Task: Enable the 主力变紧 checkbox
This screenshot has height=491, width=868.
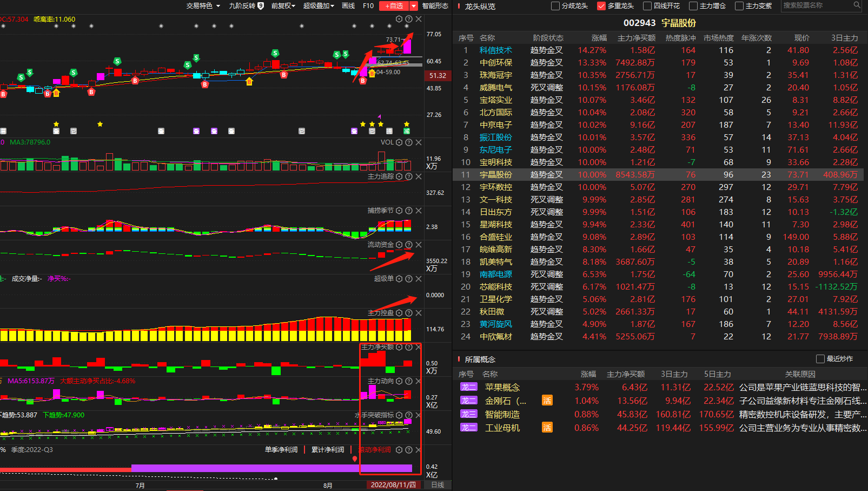Action: pyautogui.click(x=739, y=6)
